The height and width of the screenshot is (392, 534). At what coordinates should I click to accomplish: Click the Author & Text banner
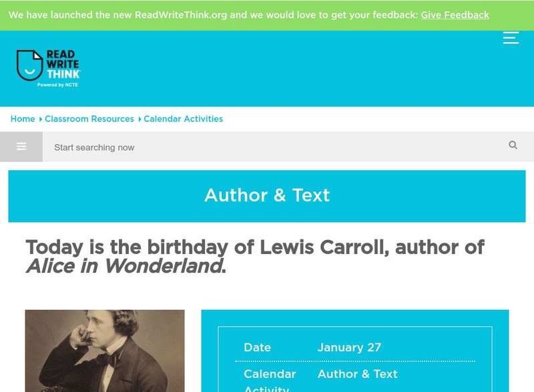pos(267,196)
